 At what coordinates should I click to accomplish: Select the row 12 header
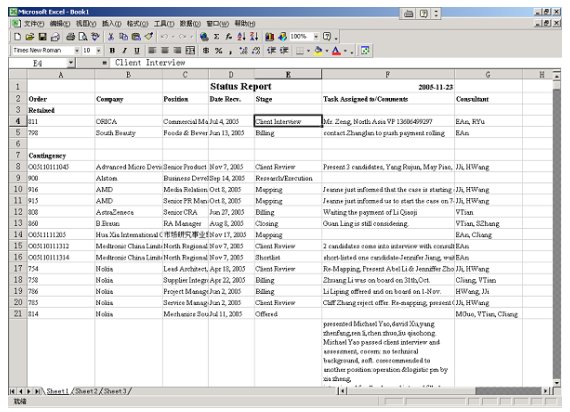tap(18, 212)
